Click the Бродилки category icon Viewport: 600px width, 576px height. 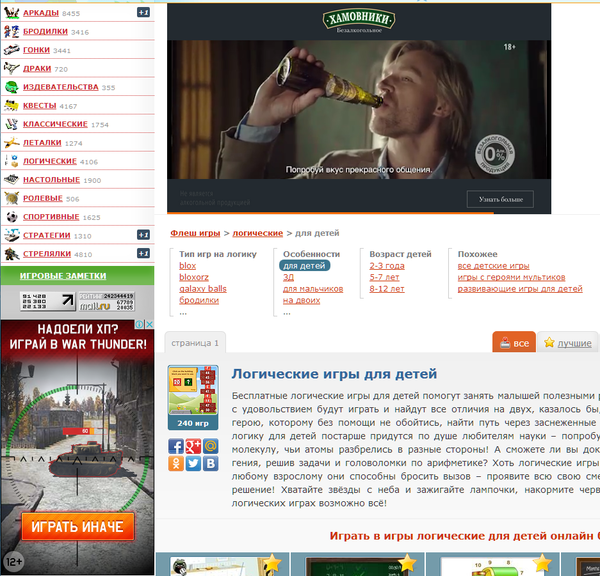click(x=11, y=31)
